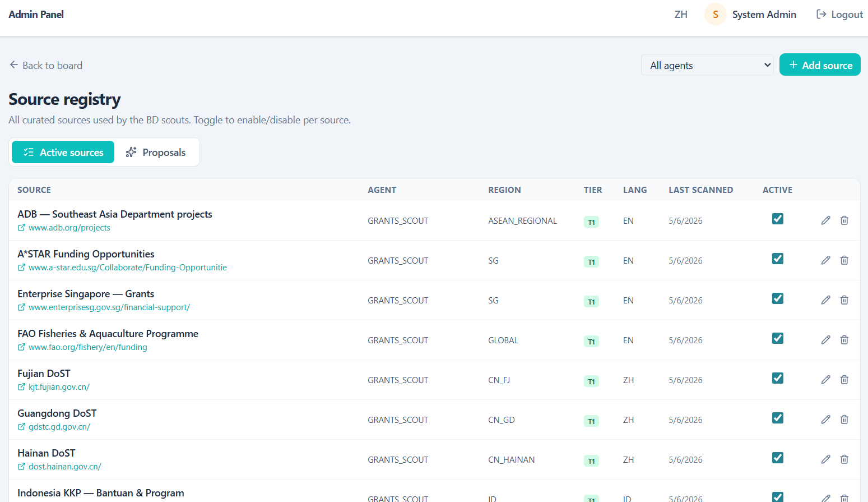This screenshot has width=868, height=502.
Task: Edit the Enterprise Singapore Grants source
Action: (825, 300)
